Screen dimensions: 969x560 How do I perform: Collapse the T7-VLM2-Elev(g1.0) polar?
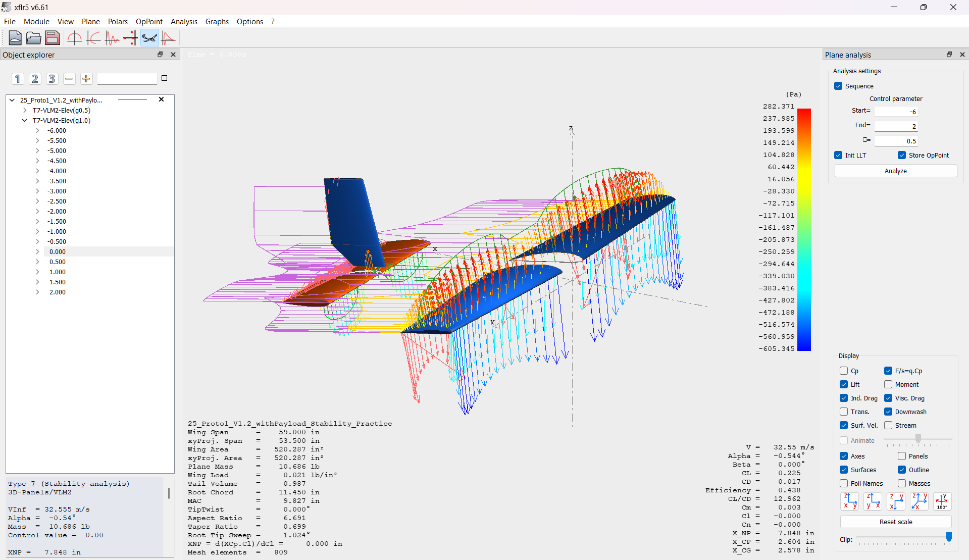[x=25, y=120]
